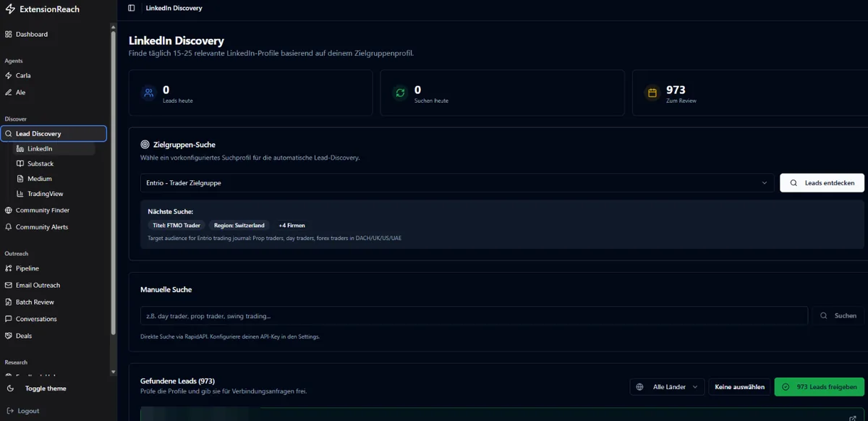Image resolution: width=868 pixels, height=421 pixels.
Task: Click the Manuelle Suche text field
Action: (474, 315)
